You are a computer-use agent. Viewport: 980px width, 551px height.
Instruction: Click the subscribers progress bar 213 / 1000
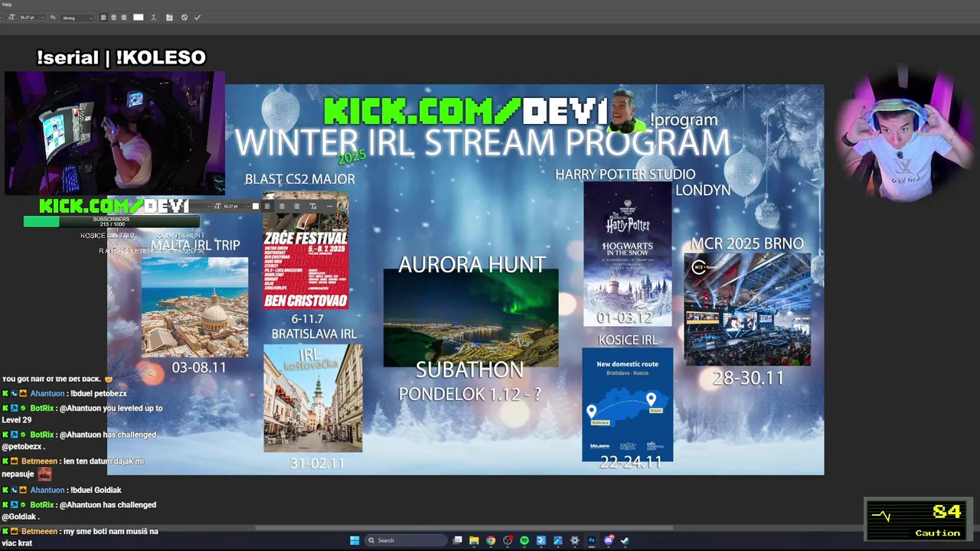click(x=111, y=222)
